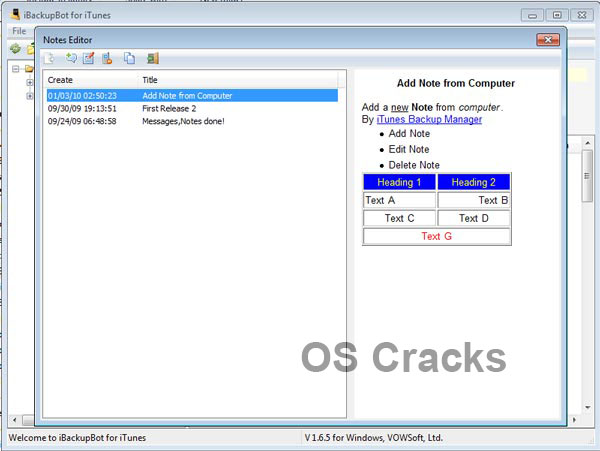Open the iTunes Backup Manager link
The width and height of the screenshot is (600, 451).
429,119
